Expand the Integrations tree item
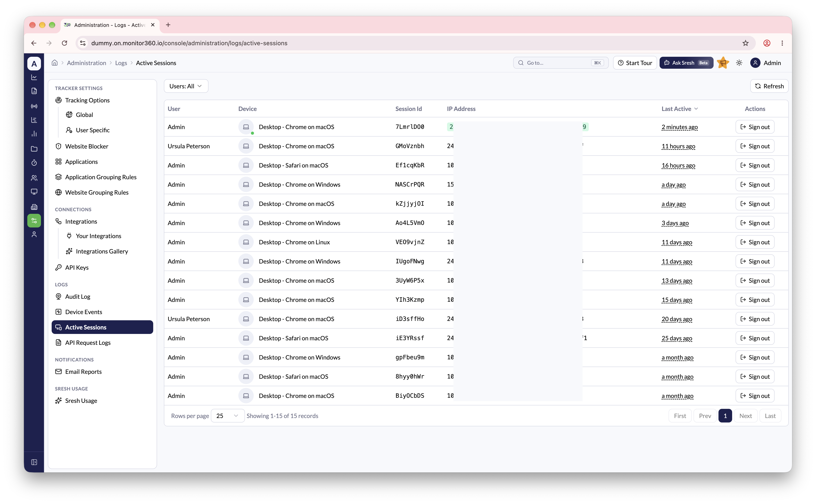This screenshot has height=504, width=816. 81,221
